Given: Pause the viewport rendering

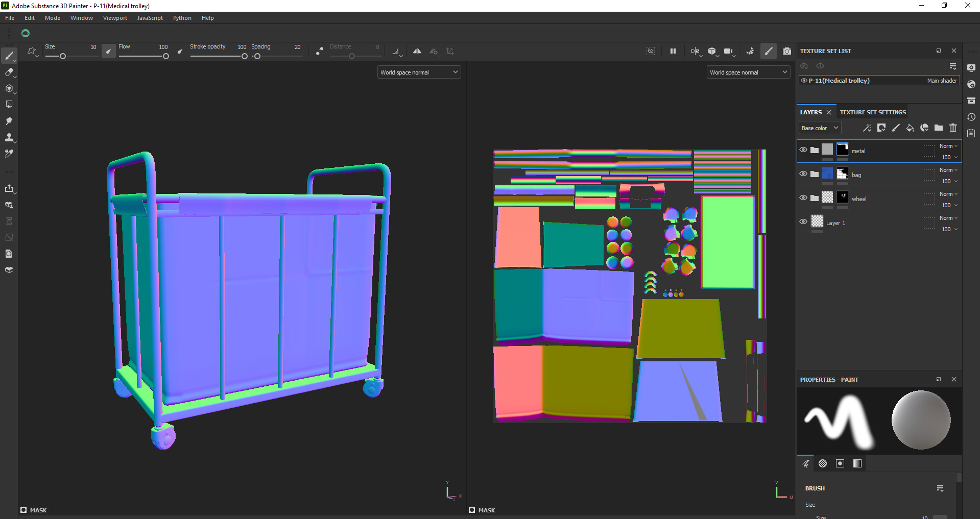Looking at the screenshot, I should click(673, 51).
